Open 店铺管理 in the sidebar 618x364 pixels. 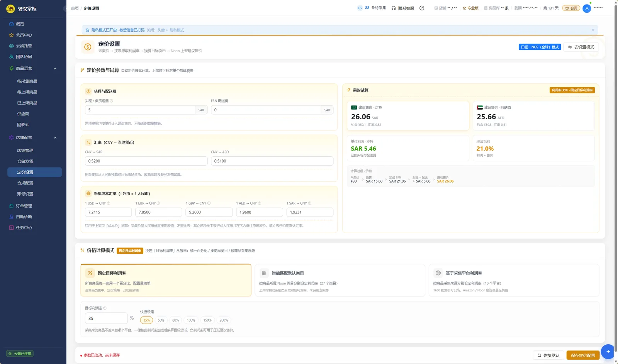point(25,151)
